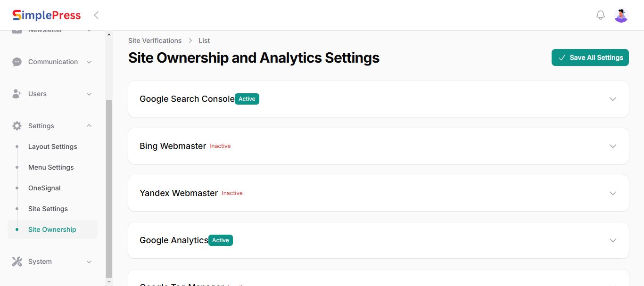Image resolution: width=644 pixels, height=286 pixels.
Task: Expand the Google Analytics panel chevron
Action: 613,240
